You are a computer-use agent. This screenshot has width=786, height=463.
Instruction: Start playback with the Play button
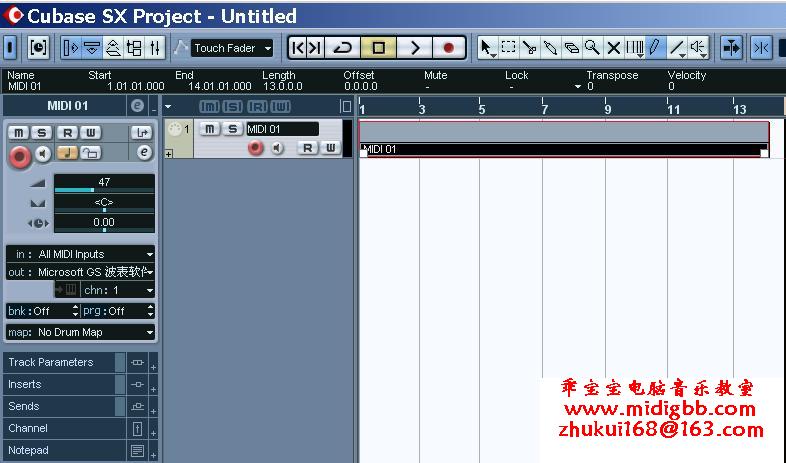415,48
